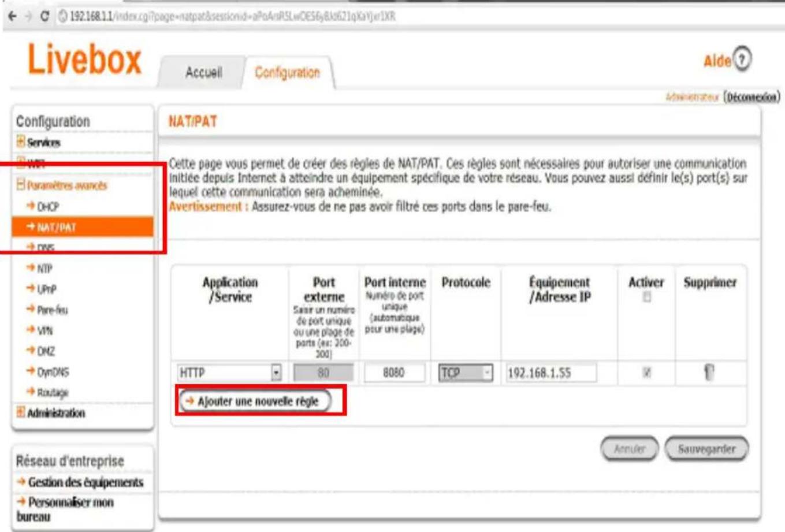Click the Déconnexion link
Image resolution: width=785 pixels, height=532 pixels.
(x=751, y=96)
